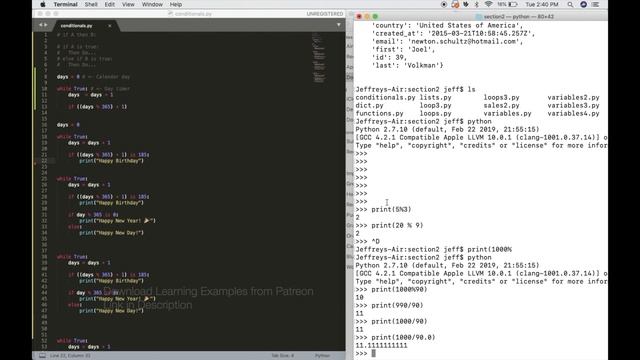Open the tab list dropdown arrow
Viewport: 640px width, 360px height.
click(339, 25)
